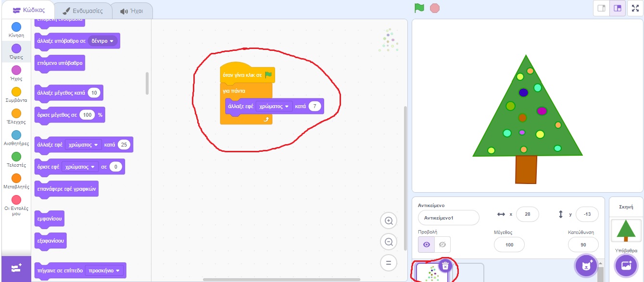Viewport: 644px width, 282px height.
Task: Click the green flag to run the project
Action: pos(419,8)
